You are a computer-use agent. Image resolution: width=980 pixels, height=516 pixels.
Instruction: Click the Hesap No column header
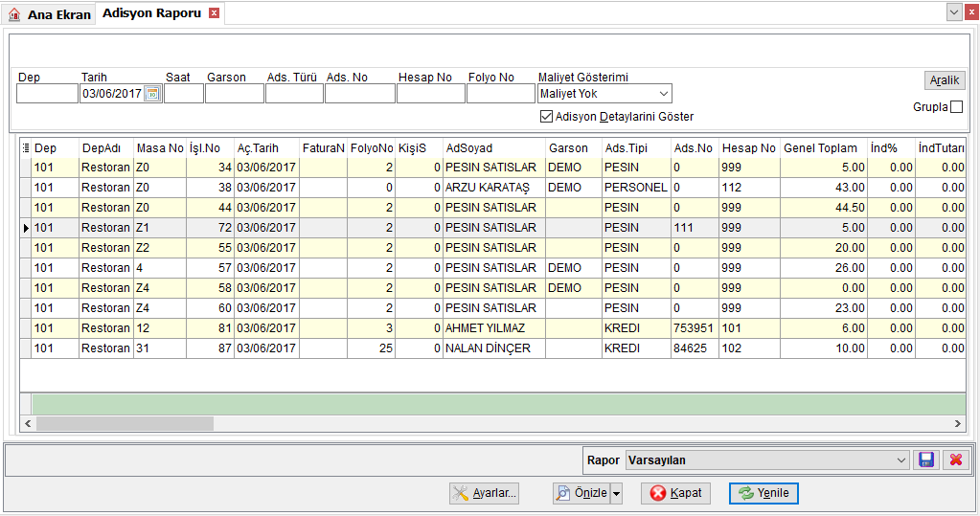(749, 148)
